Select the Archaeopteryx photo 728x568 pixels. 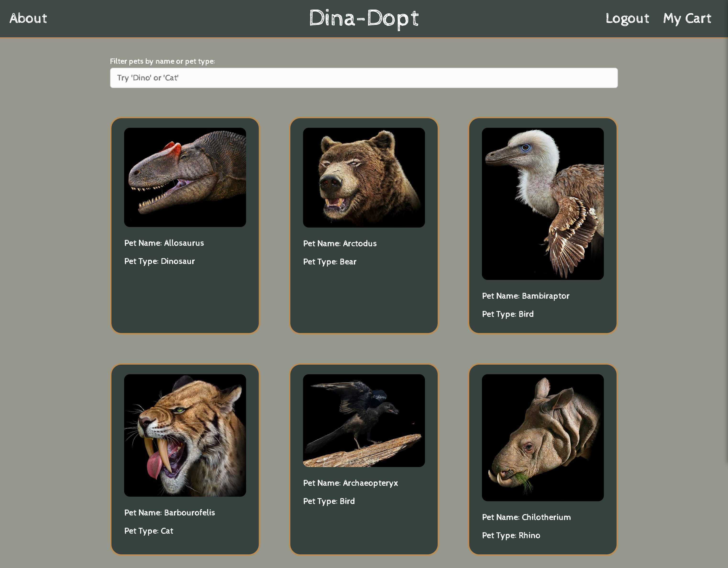click(x=364, y=420)
